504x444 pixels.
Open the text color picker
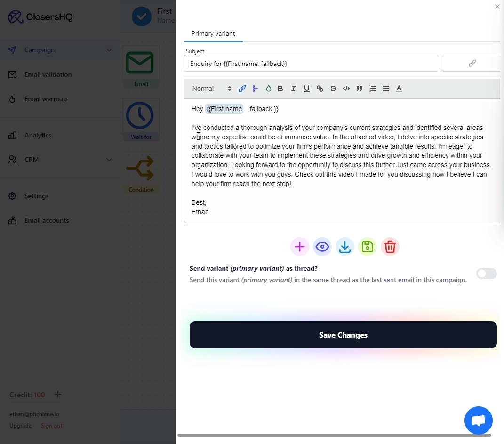point(399,89)
